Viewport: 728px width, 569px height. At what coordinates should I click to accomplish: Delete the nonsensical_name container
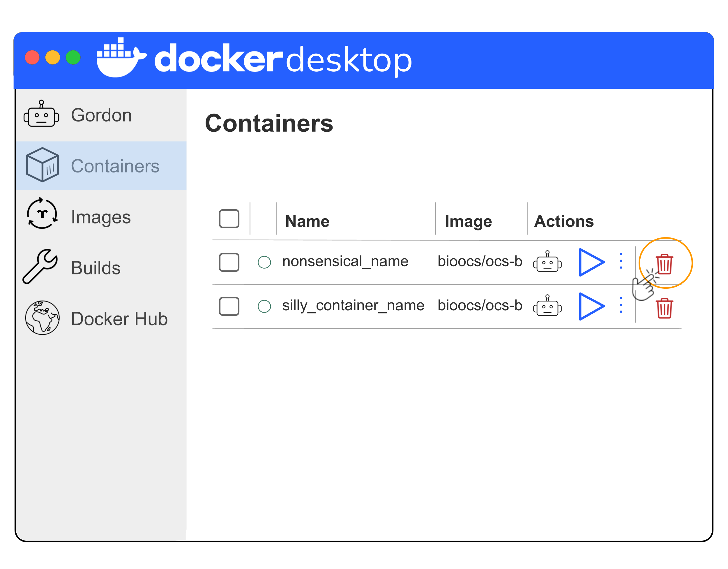click(664, 264)
